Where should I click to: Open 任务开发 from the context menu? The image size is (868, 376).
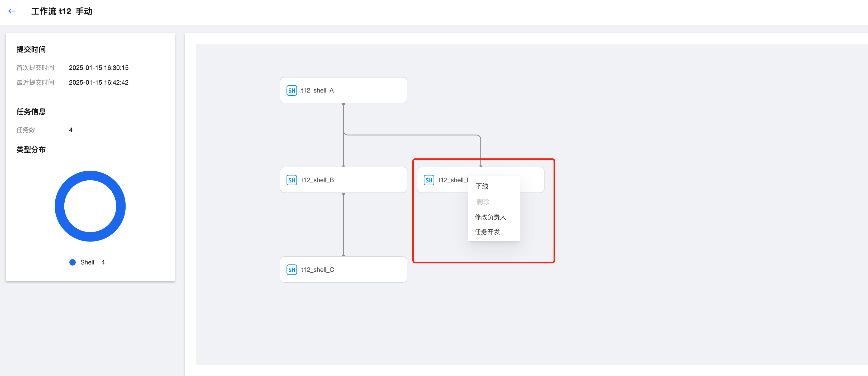point(487,232)
